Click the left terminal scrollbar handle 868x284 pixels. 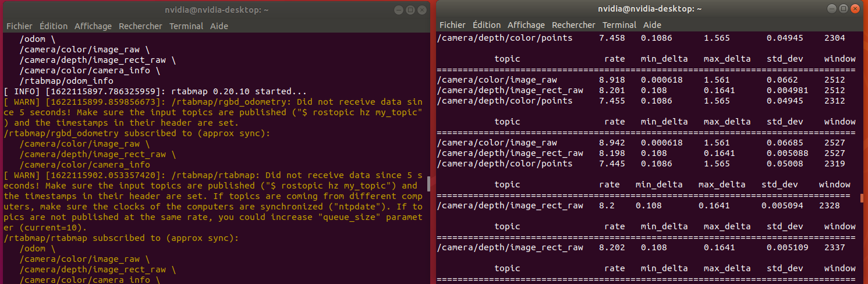click(428, 184)
